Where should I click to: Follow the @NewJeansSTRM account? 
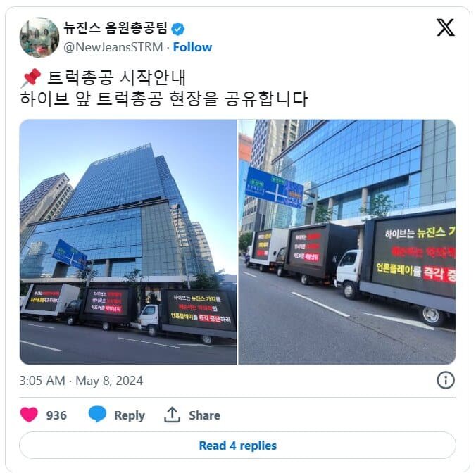click(x=192, y=47)
